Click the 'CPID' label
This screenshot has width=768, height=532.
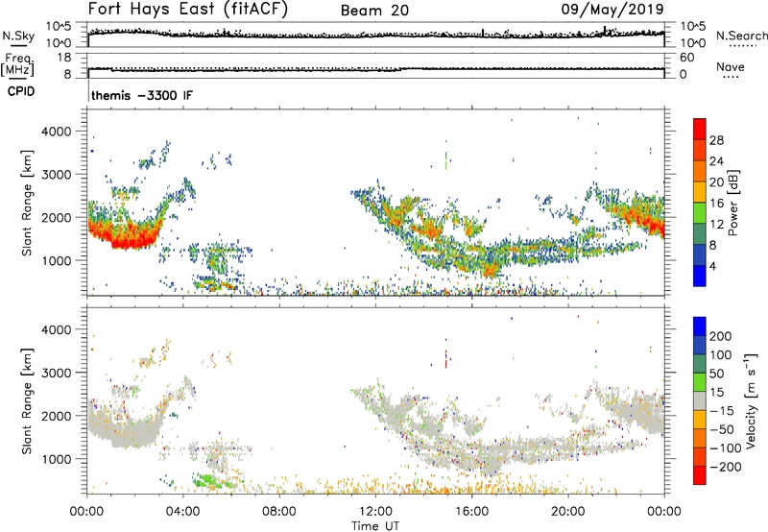click(x=21, y=91)
